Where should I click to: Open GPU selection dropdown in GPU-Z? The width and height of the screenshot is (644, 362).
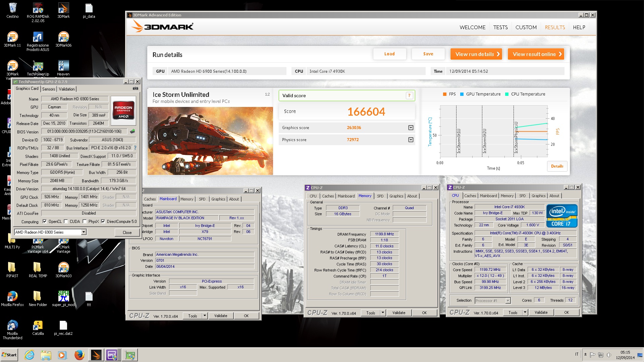84,232
